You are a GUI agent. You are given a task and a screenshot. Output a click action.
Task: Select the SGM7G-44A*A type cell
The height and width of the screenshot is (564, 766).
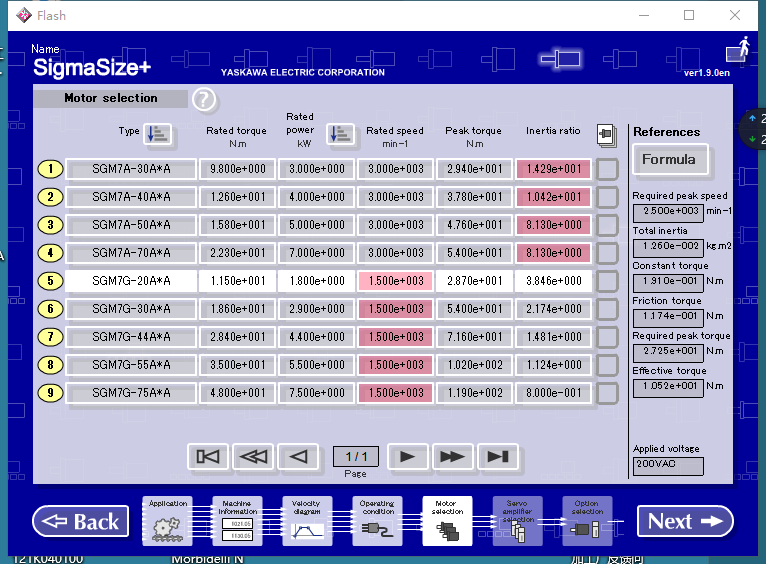pos(131,337)
